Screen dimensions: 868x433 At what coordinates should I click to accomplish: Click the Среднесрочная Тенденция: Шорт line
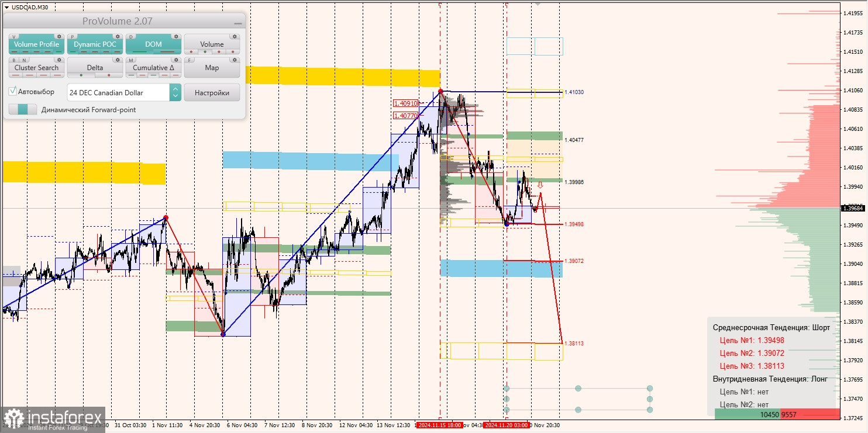click(x=771, y=327)
